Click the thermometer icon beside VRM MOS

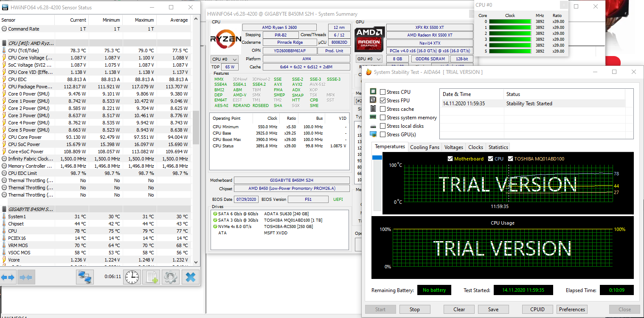point(4,245)
